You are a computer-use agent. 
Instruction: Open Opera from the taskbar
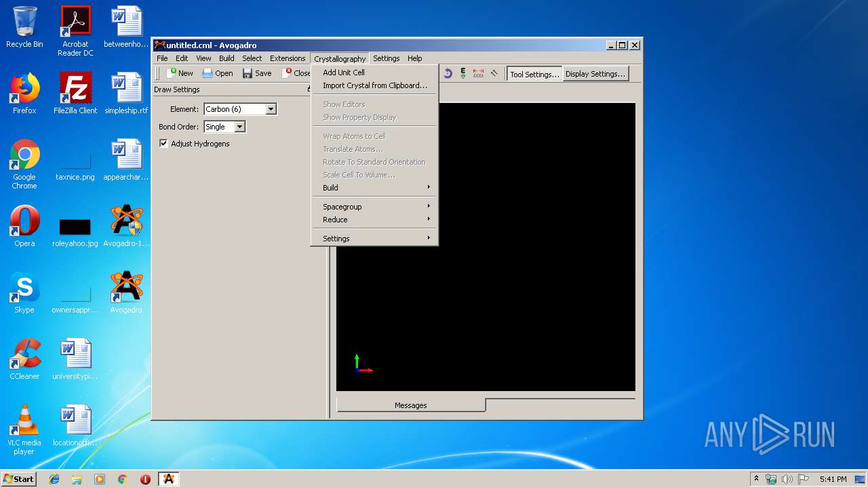pyautogui.click(x=145, y=479)
